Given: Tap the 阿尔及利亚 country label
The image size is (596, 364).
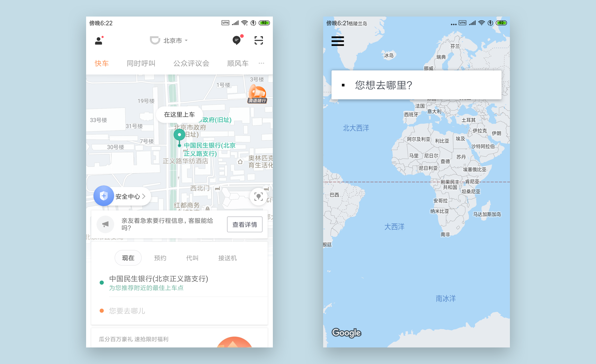Looking at the screenshot, I should [419, 139].
